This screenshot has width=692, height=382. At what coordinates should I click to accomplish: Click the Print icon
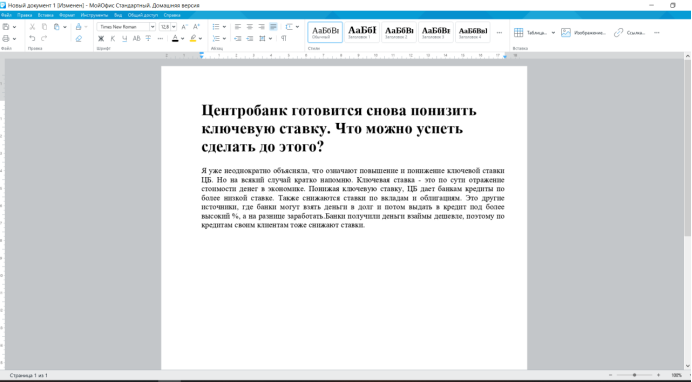[6, 38]
